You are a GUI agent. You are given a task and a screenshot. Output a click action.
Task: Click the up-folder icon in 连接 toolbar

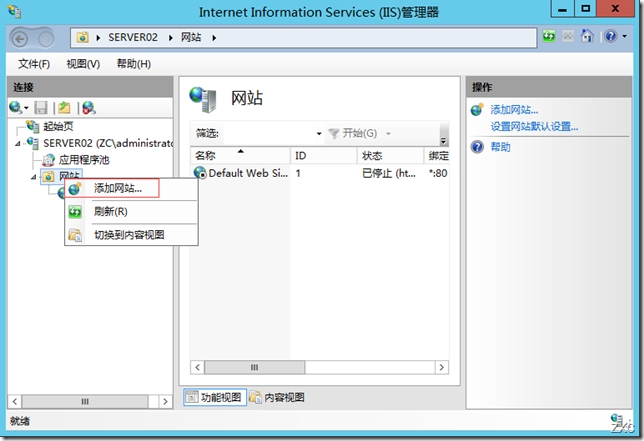(64, 108)
